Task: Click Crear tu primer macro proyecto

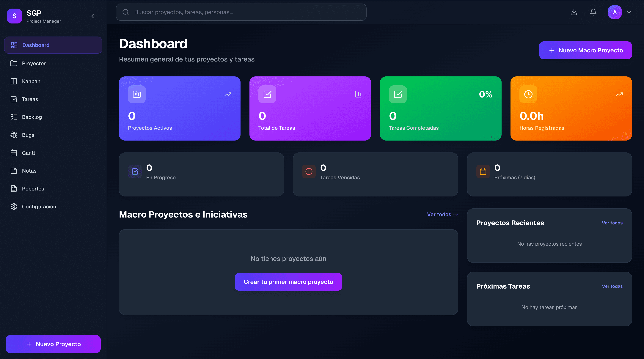Action: point(288,282)
